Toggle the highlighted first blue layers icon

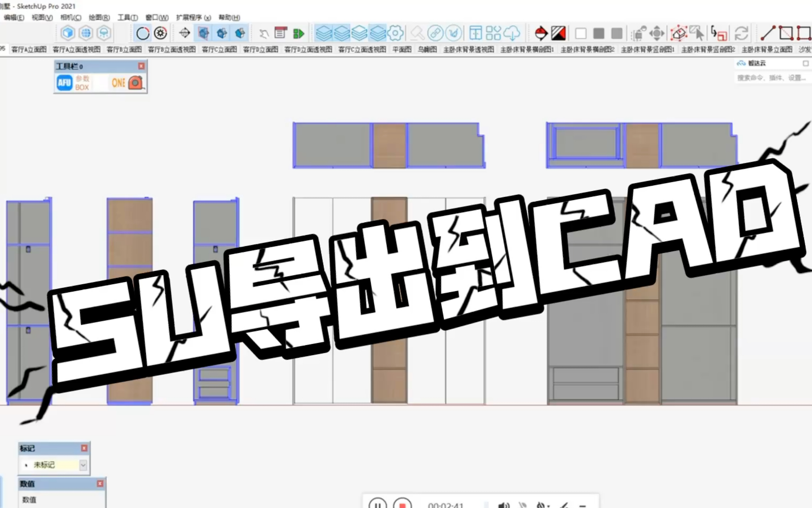[324, 33]
